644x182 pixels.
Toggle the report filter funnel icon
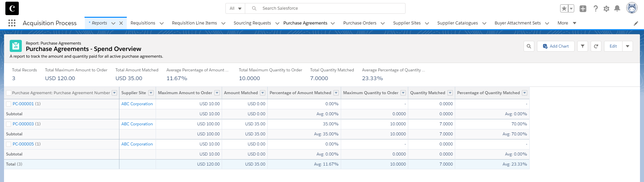click(x=583, y=46)
